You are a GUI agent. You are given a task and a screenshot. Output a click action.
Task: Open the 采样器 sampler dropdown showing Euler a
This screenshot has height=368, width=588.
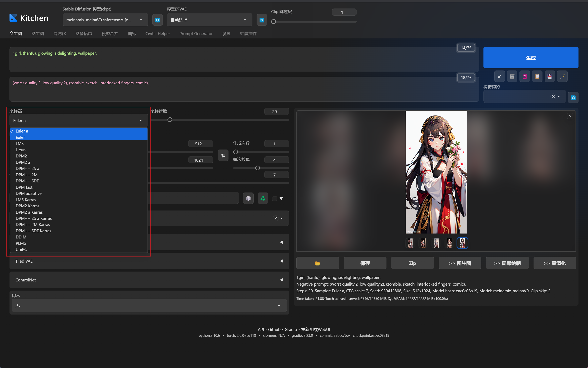point(79,120)
